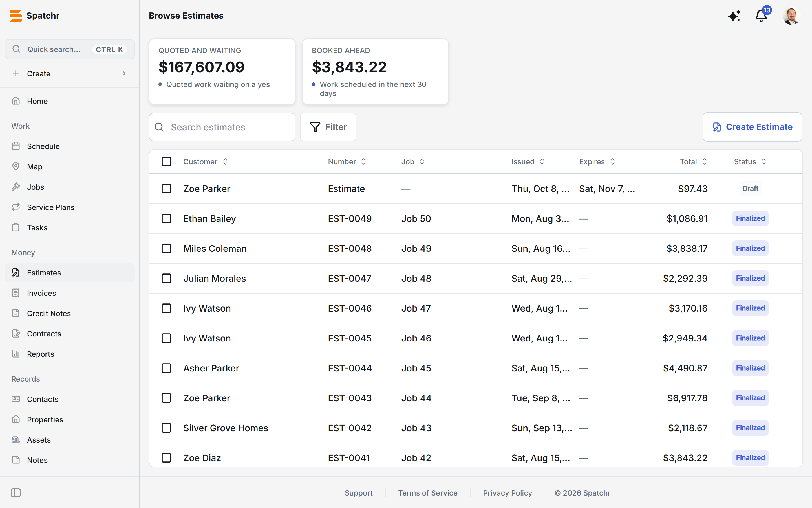Sort by the Expires column

click(x=597, y=162)
